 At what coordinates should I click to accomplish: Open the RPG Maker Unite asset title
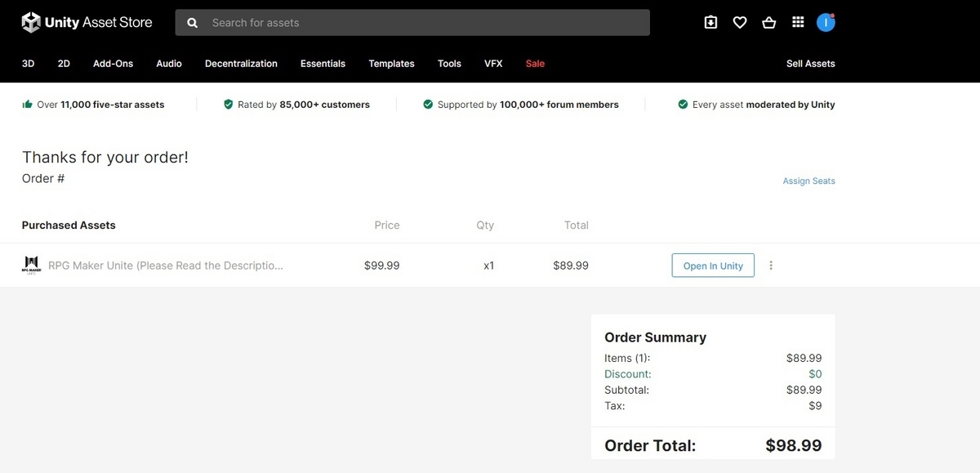166,266
